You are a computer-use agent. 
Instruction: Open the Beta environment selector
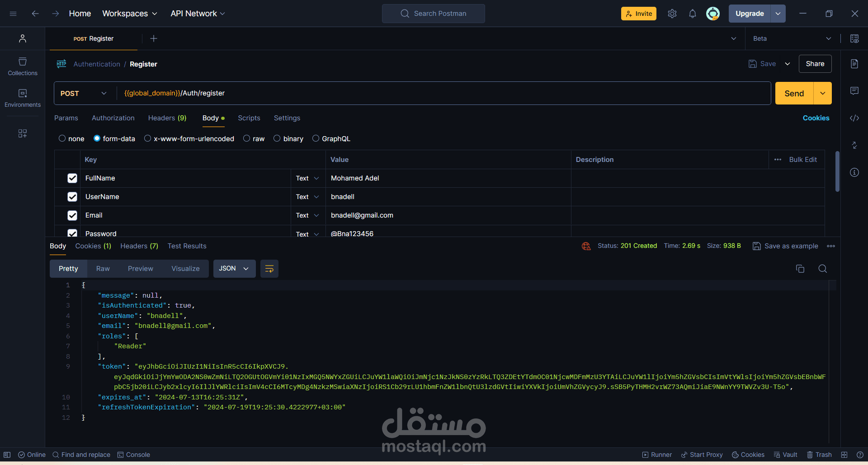792,38
